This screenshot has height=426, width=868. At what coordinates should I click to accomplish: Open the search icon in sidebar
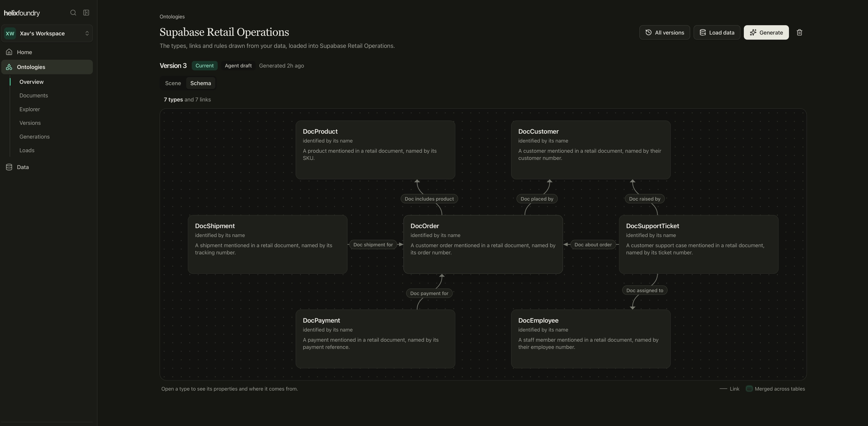click(73, 13)
